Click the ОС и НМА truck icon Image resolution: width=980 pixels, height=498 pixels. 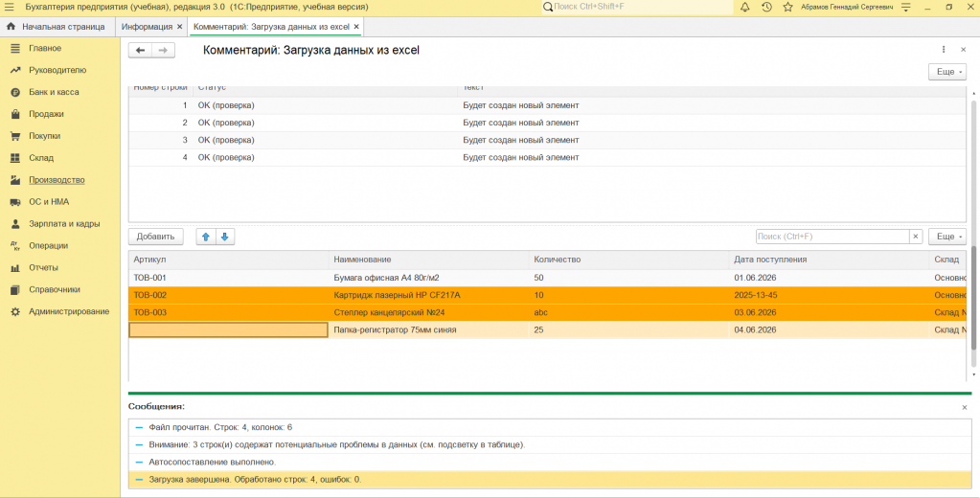tap(15, 202)
